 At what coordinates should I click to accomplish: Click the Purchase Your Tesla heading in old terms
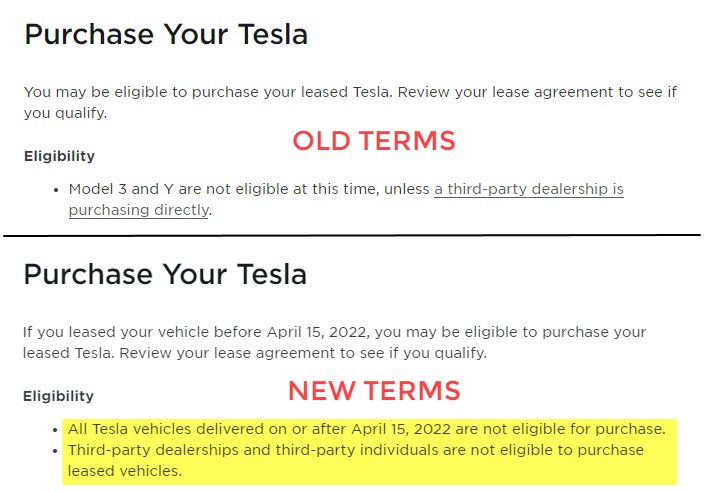166,35
